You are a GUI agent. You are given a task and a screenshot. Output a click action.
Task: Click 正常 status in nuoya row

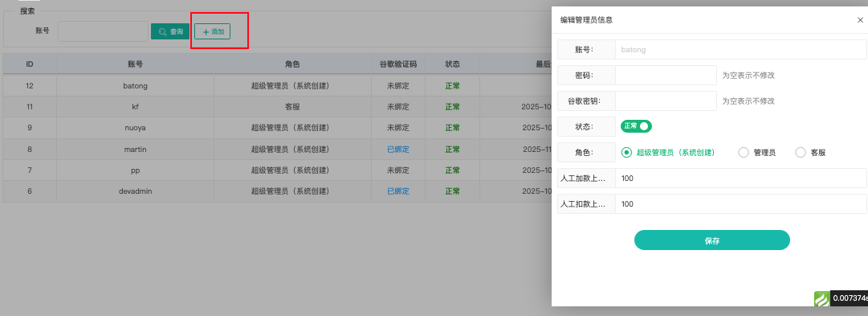coord(452,128)
